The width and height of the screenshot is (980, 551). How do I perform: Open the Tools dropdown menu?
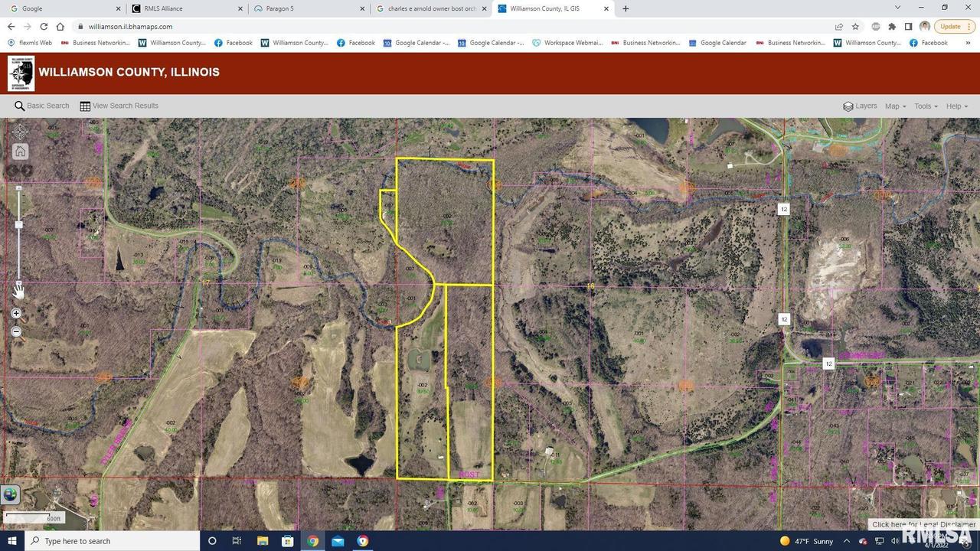(x=923, y=106)
